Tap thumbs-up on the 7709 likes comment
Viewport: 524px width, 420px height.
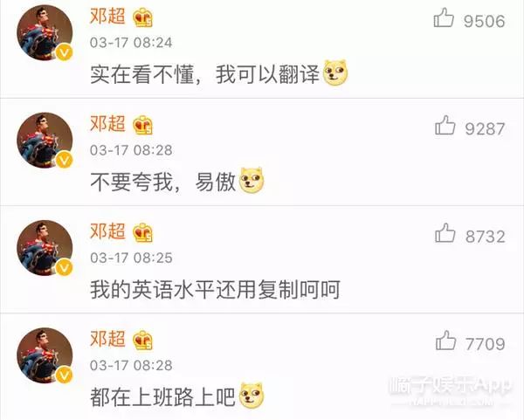pyautogui.click(x=445, y=341)
